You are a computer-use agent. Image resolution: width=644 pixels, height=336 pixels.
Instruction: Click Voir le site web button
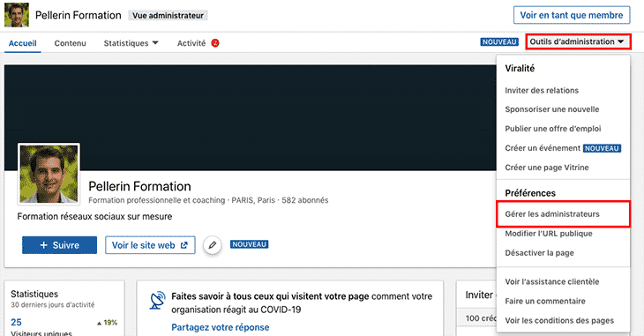pyautogui.click(x=150, y=245)
